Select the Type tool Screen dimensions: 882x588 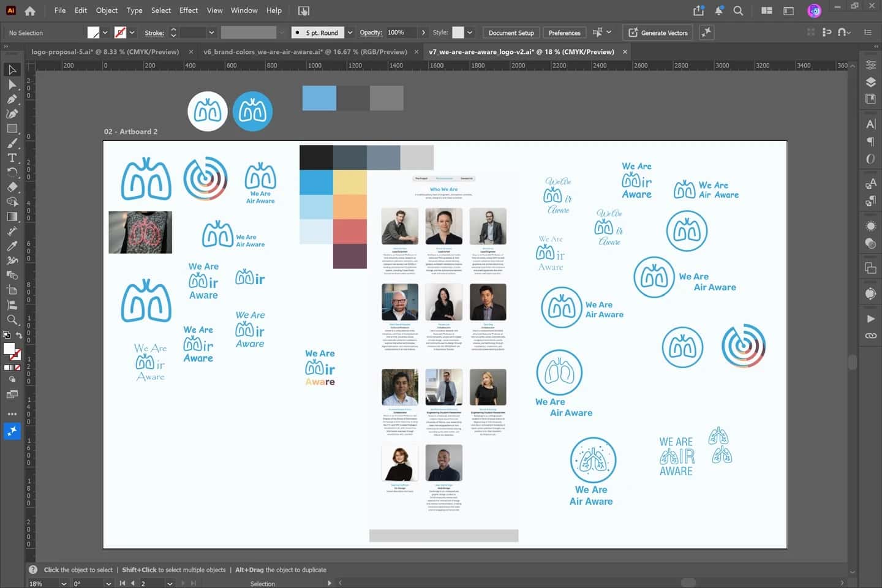pyautogui.click(x=12, y=158)
